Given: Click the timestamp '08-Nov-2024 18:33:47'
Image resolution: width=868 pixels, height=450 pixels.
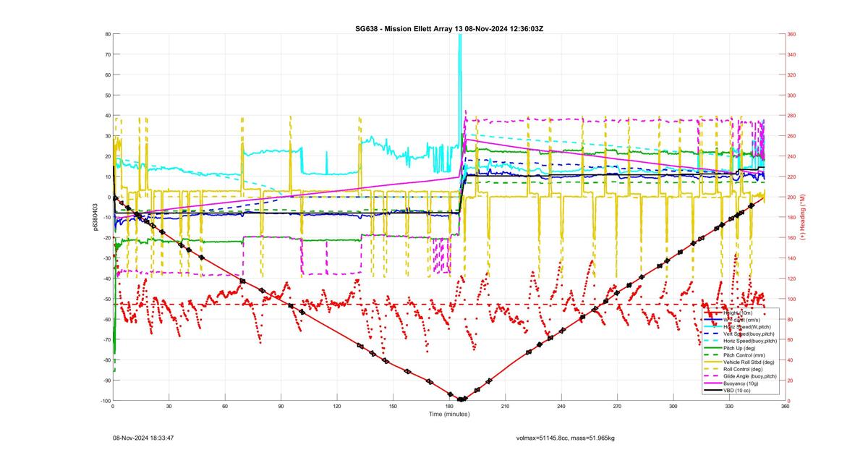Looking at the screenshot, I should point(143,438).
